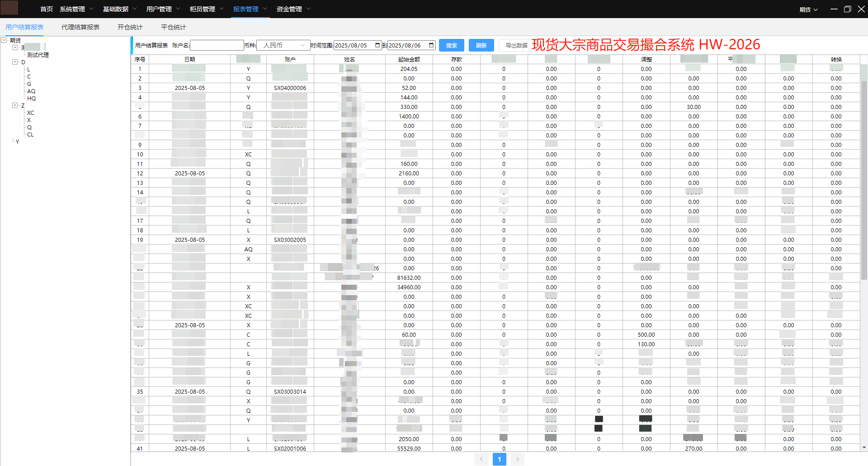Viewport: 868px width, 466px height.
Task: Select the CL node in the tree
Action: tap(30, 134)
